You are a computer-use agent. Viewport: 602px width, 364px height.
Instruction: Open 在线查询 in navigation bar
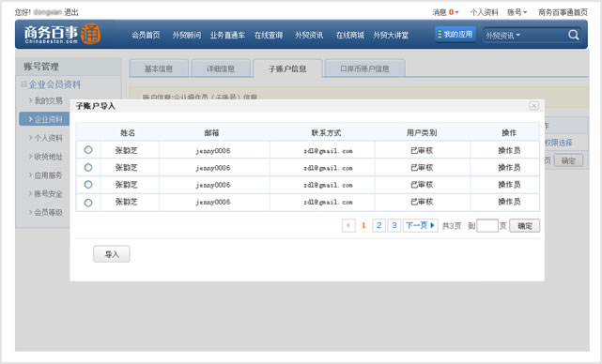[x=269, y=35]
